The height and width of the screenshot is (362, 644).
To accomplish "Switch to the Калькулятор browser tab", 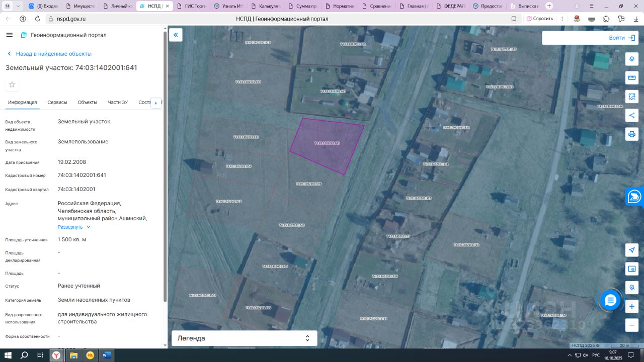I will coord(265,6).
